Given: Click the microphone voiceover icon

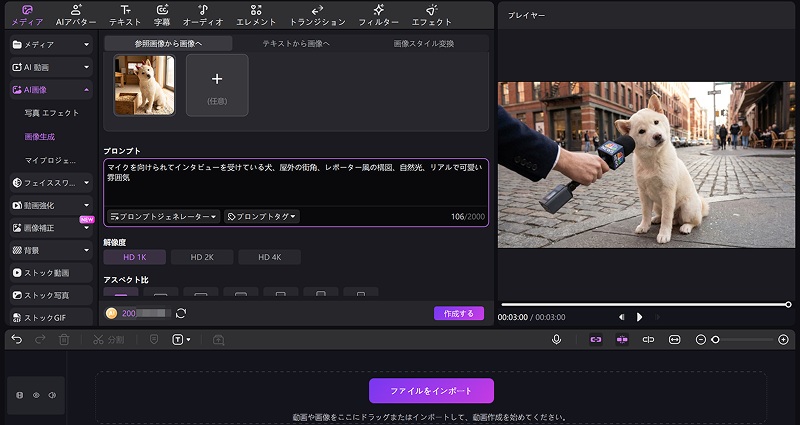Looking at the screenshot, I should coord(557,339).
